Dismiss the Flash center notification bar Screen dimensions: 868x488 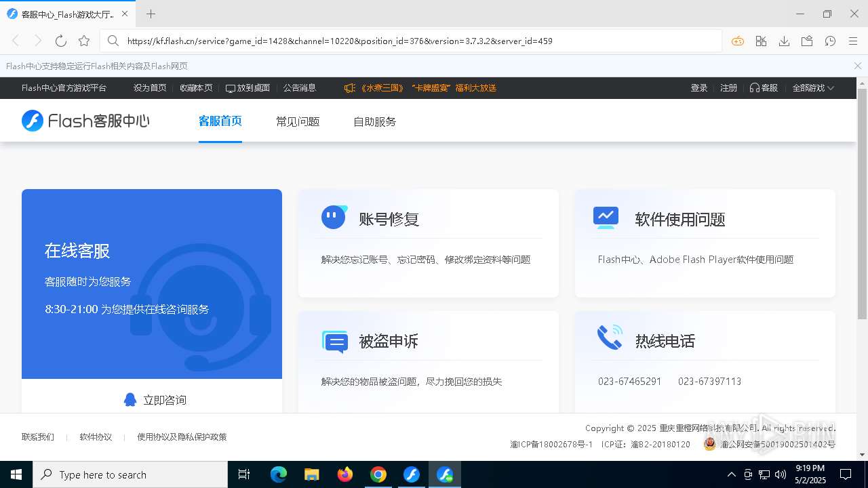click(x=858, y=66)
